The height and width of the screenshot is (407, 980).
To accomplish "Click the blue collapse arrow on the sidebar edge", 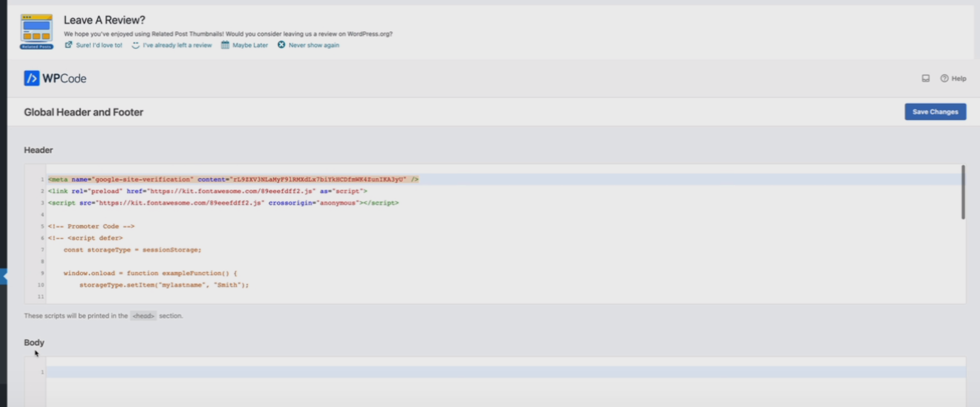I will (x=4, y=276).
